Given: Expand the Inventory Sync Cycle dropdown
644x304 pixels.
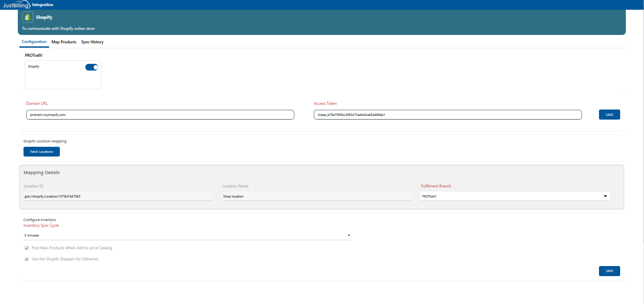Looking at the screenshot, I should pos(187,235).
